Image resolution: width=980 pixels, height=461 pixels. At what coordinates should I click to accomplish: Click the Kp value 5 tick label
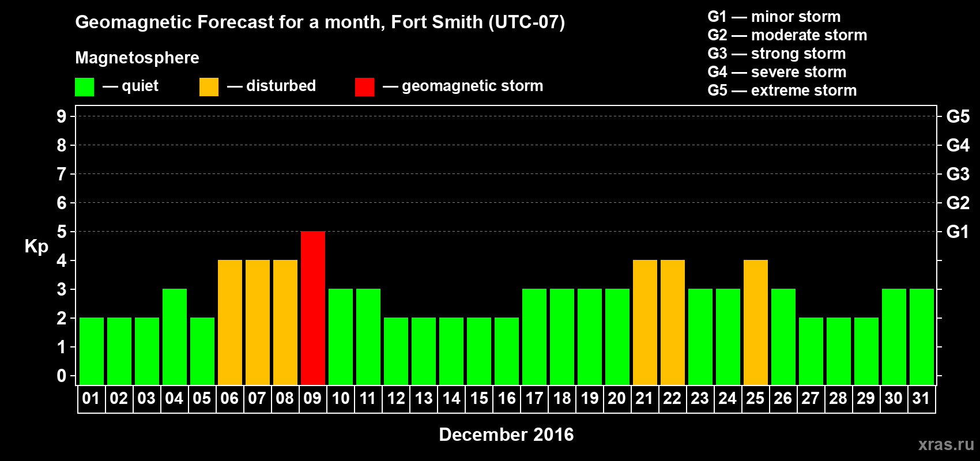[62, 232]
